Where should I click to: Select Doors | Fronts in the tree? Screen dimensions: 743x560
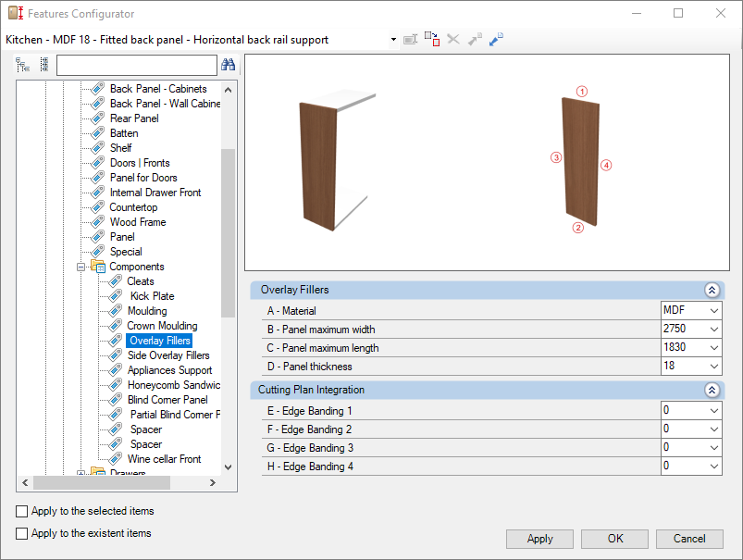(x=140, y=163)
